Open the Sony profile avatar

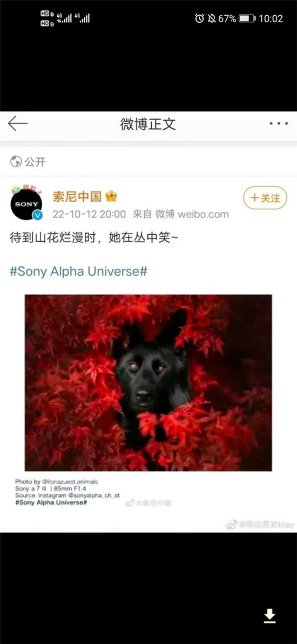point(26,204)
